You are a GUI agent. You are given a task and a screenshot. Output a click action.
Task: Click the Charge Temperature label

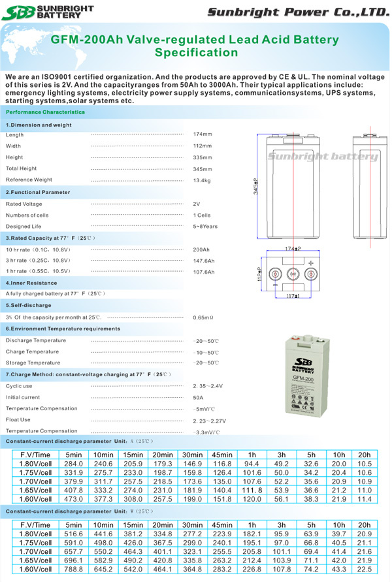coord(32,351)
